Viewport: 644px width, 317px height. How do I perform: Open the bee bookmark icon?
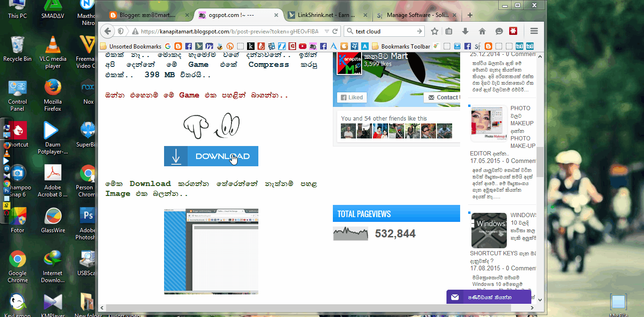tap(219, 46)
